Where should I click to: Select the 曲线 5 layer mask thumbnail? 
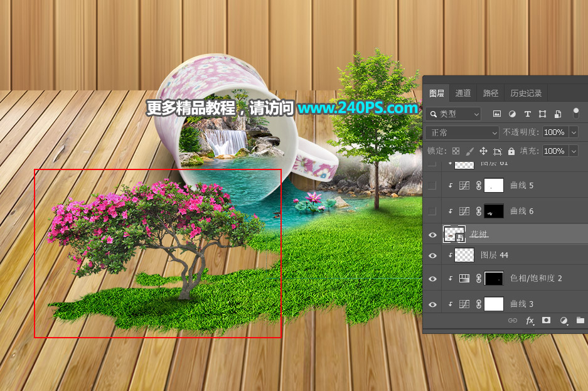[x=494, y=186]
